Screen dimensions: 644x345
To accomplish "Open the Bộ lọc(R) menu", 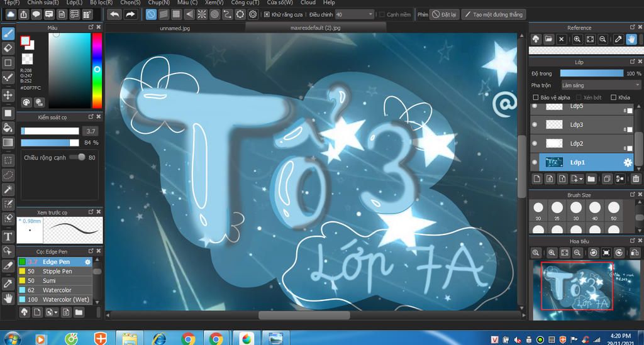I will pyautogui.click(x=101, y=3).
